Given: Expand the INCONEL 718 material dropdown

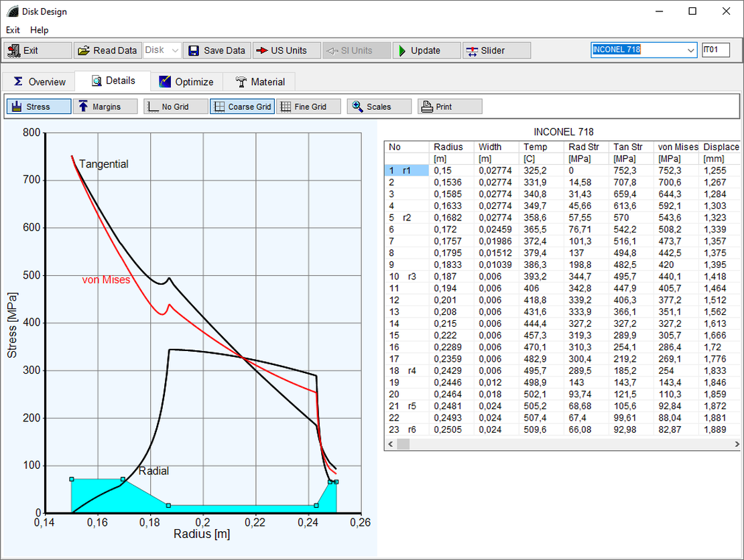Looking at the screenshot, I should (x=690, y=50).
